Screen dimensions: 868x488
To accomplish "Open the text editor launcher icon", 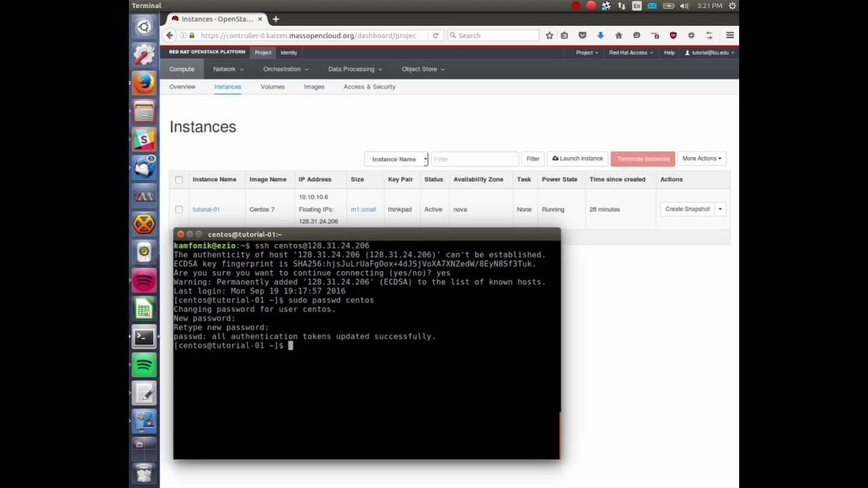I will click(x=144, y=392).
